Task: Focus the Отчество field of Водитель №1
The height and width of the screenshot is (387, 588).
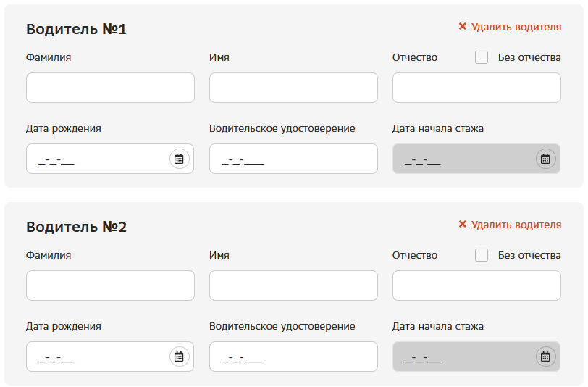Action: (x=476, y=88)
